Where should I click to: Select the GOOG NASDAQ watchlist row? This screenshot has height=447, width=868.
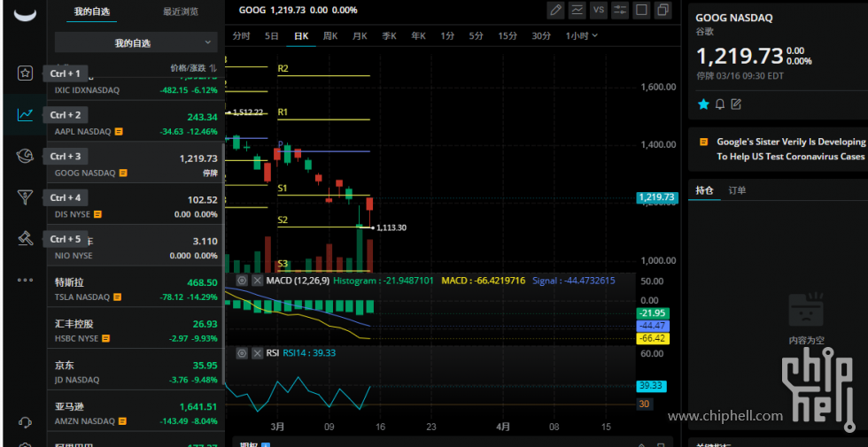coord(136,162)
